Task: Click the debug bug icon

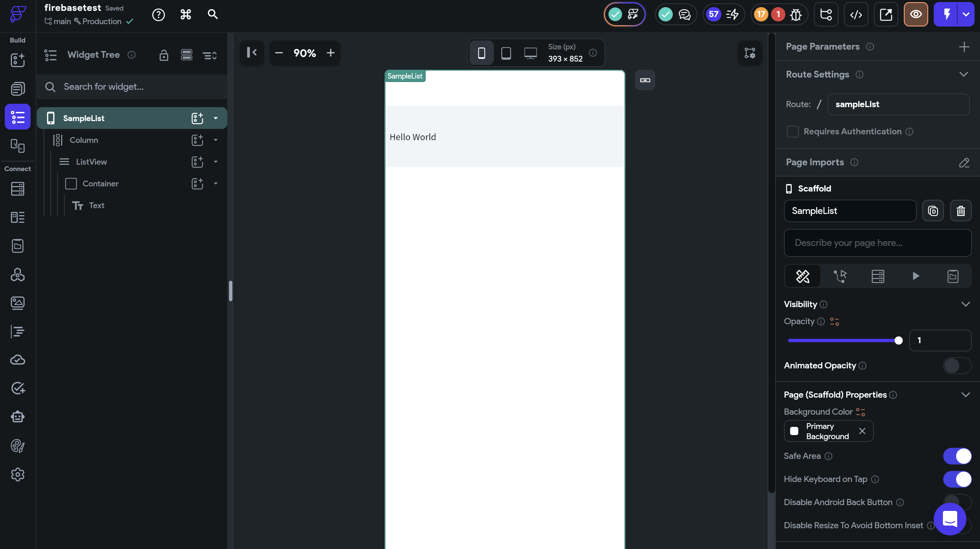Action: click(x=796, y=14)
